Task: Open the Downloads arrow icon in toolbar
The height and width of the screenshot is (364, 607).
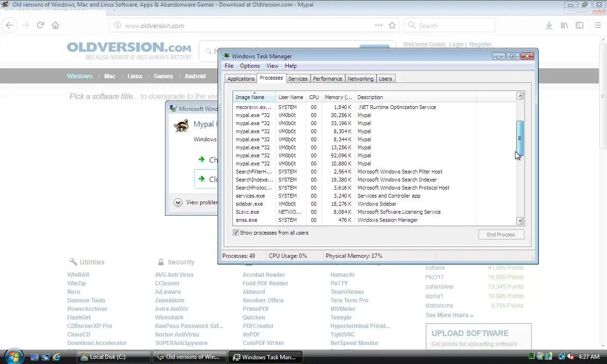Action: click(x=549, y=26)
